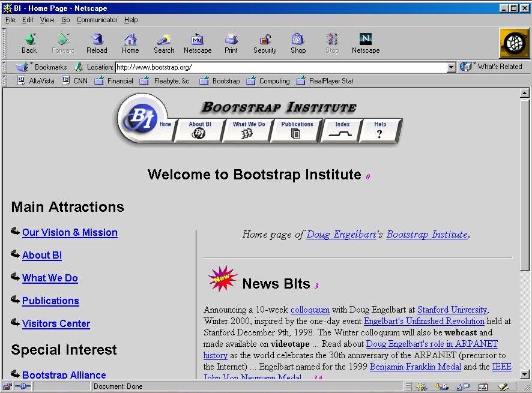This screenshot has width=532, height=393.
Task: Open the italic Bootstrap Institute link
Action: (427, 235)
